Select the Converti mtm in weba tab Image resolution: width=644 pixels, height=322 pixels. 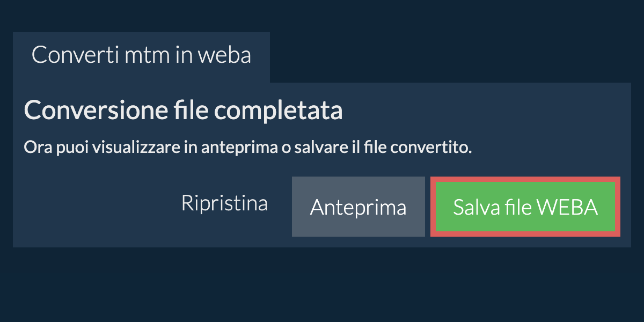pyautogui.click(x=141, y=56)
